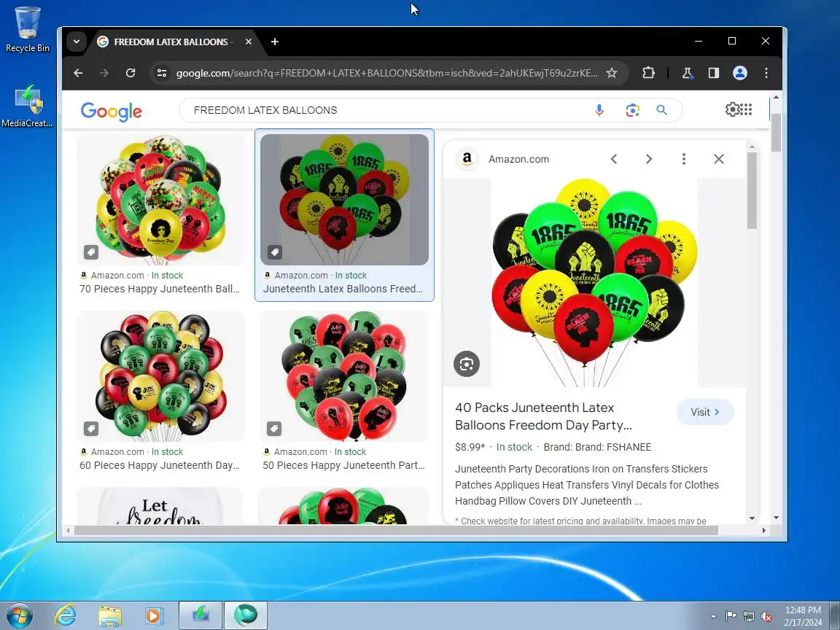Click the Visit button
This screenshot has width=840, height=630.
click(x=705, y=412)
